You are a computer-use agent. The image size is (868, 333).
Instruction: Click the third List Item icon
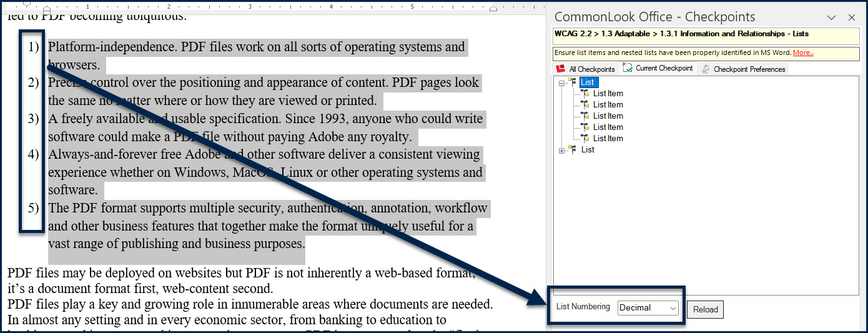(x=585, y=116)
